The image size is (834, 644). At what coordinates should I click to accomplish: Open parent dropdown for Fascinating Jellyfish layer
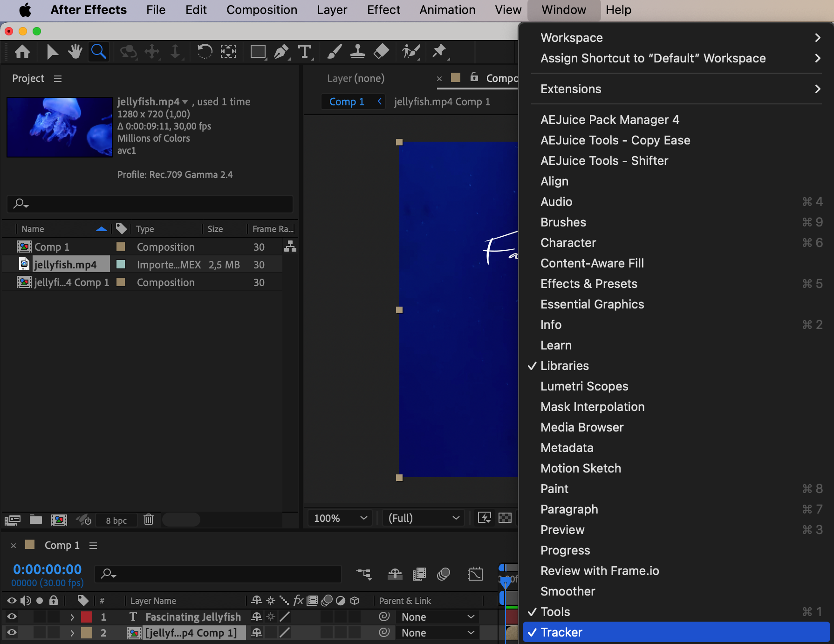point(438,617)
